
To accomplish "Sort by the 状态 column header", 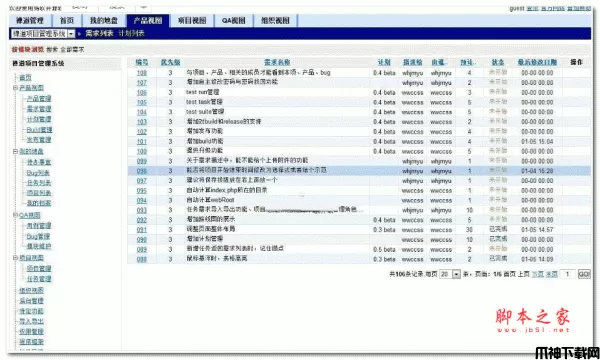I will click(x=498, y=62).
